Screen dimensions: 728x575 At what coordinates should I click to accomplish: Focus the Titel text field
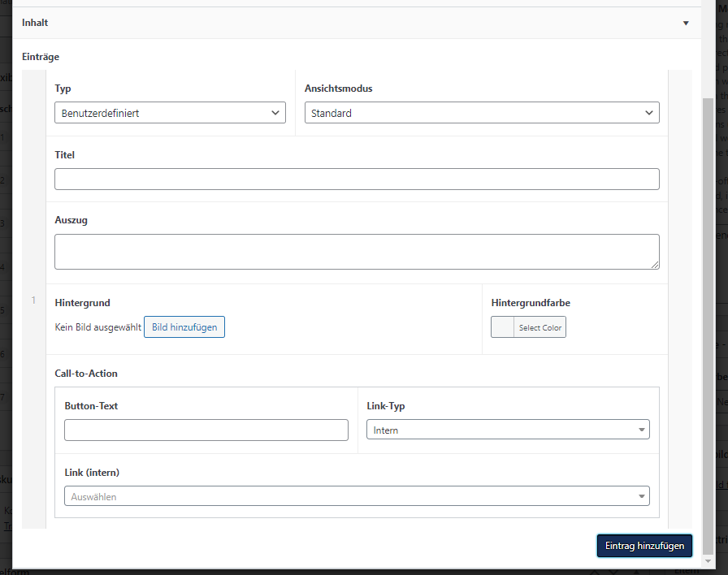point(357,179)
